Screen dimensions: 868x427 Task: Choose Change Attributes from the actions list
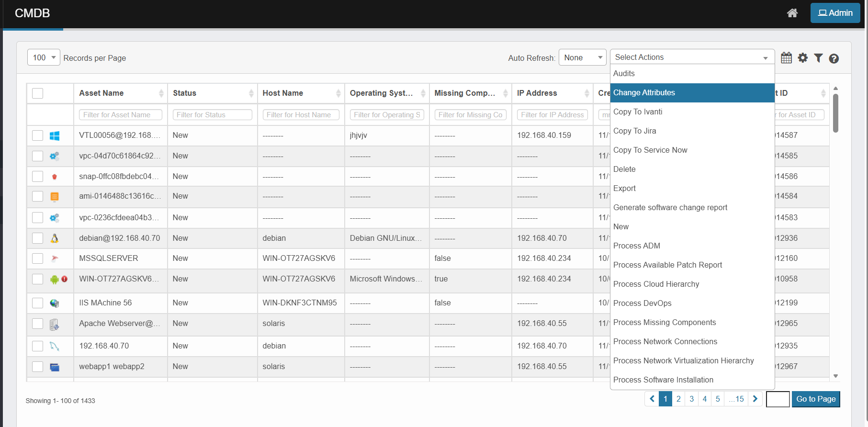coord(644,93)
